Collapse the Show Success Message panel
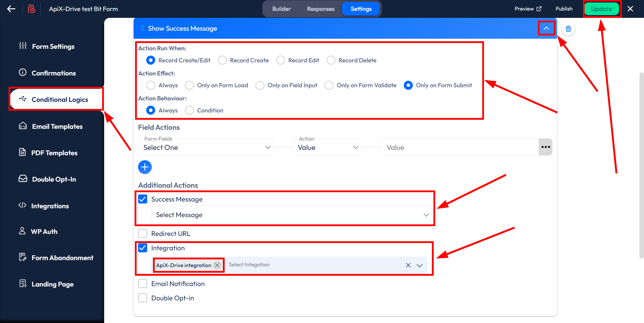 click(546, 28)
